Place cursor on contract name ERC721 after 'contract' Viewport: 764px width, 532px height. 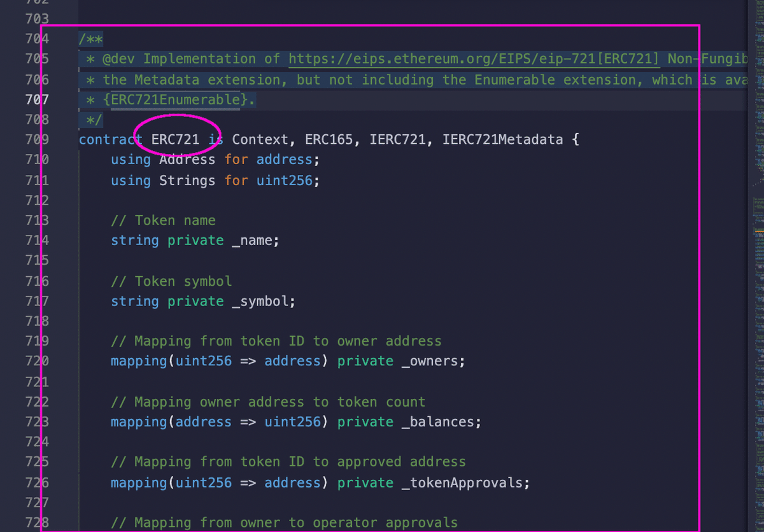(175, 139)
